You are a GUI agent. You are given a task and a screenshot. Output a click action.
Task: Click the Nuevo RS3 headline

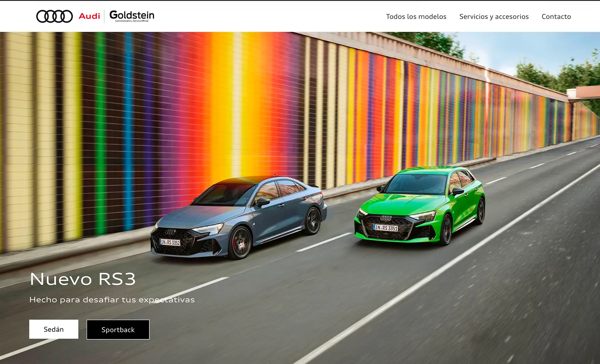pyautogui.click(x=83, y=279)
